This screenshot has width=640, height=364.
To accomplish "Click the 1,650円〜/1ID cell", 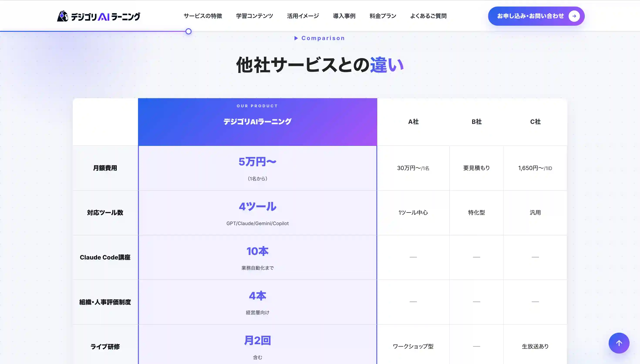I will pos(535,168).
